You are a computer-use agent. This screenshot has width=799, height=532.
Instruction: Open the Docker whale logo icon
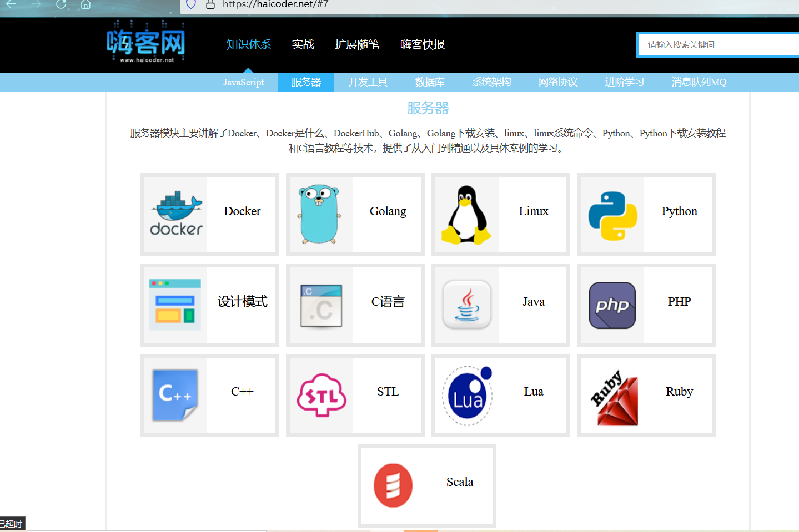176,214
